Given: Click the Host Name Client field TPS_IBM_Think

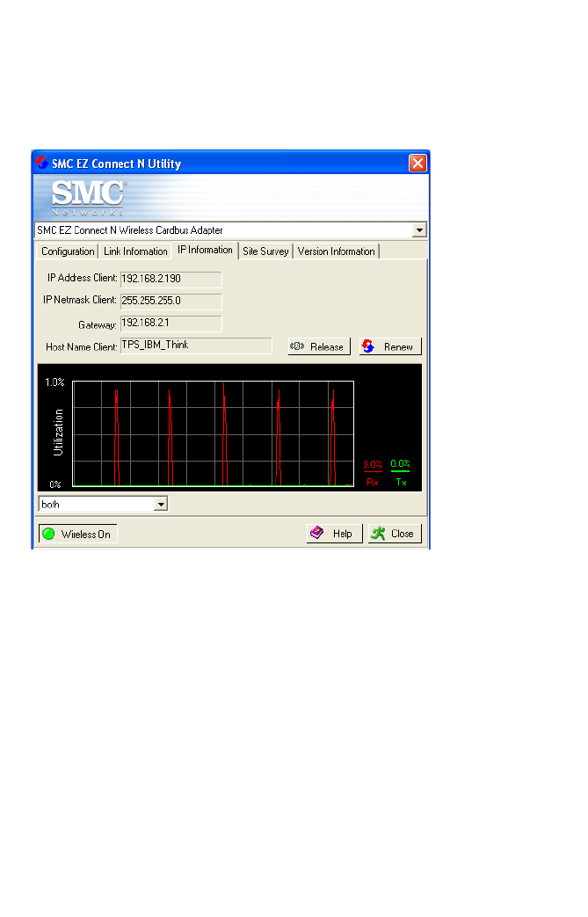Looking at the screenshot, I should coord(196,346).
